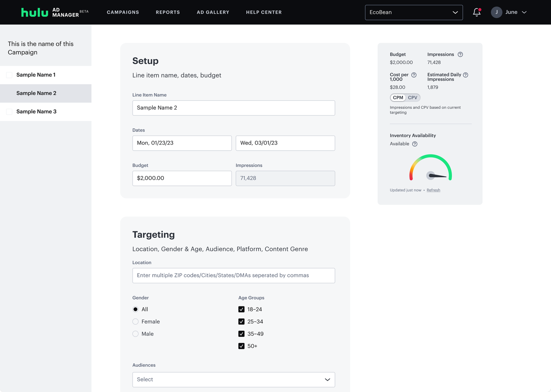Click June's profile avatar
This screenshot has height=392, width=551.
pos(497,12)
